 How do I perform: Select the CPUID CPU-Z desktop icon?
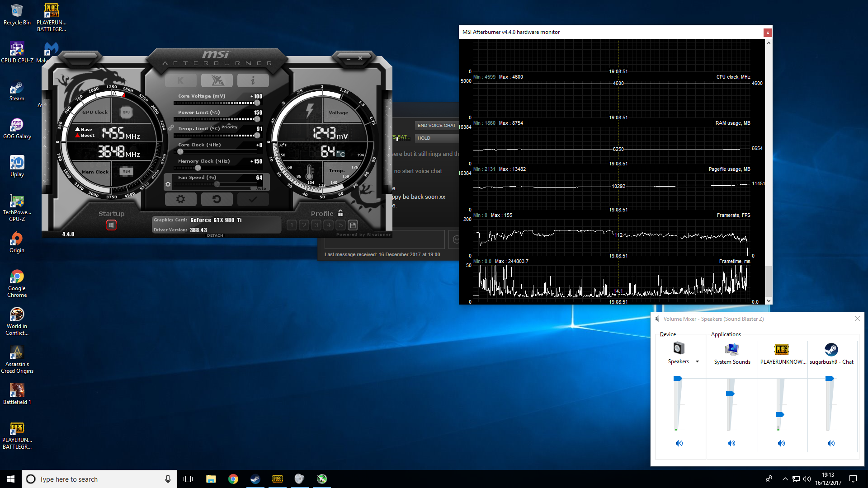17,52
